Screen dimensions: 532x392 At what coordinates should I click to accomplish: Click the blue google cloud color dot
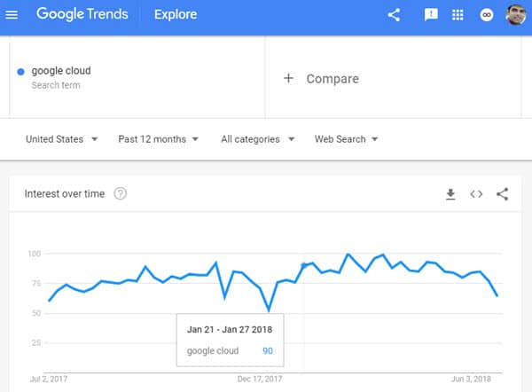coord(20,72)
